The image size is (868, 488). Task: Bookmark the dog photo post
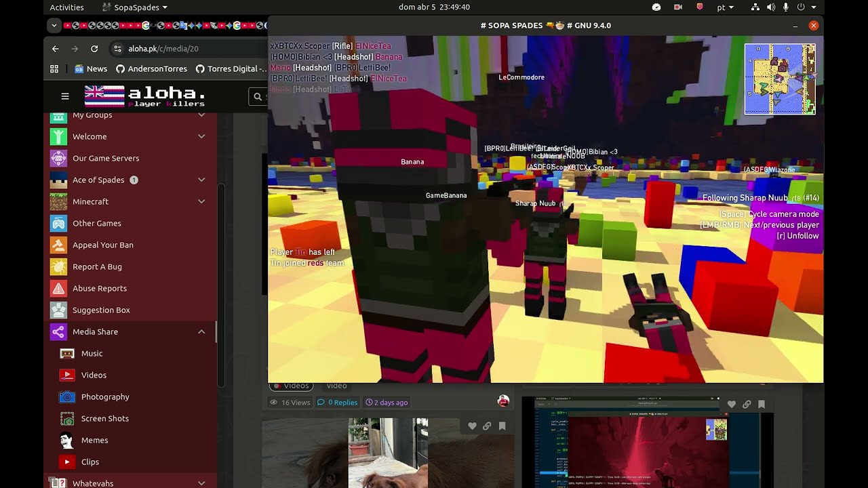[502, 426]
